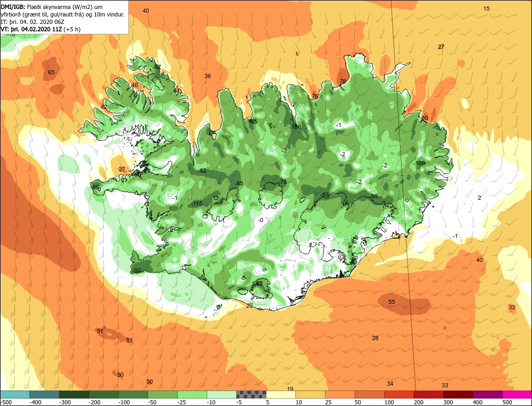
Task: Click the legend label '200'
Action: pos(419,402)
